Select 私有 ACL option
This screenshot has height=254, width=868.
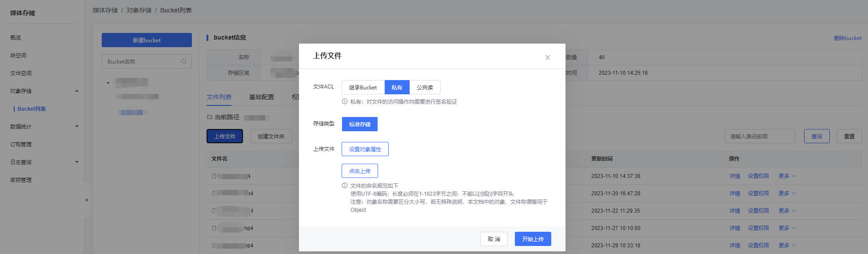(397, 87)
